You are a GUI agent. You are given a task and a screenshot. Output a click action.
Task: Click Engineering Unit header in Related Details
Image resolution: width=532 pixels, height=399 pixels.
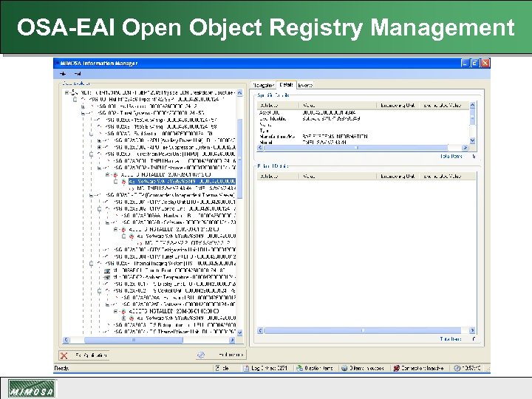(398, 177)
